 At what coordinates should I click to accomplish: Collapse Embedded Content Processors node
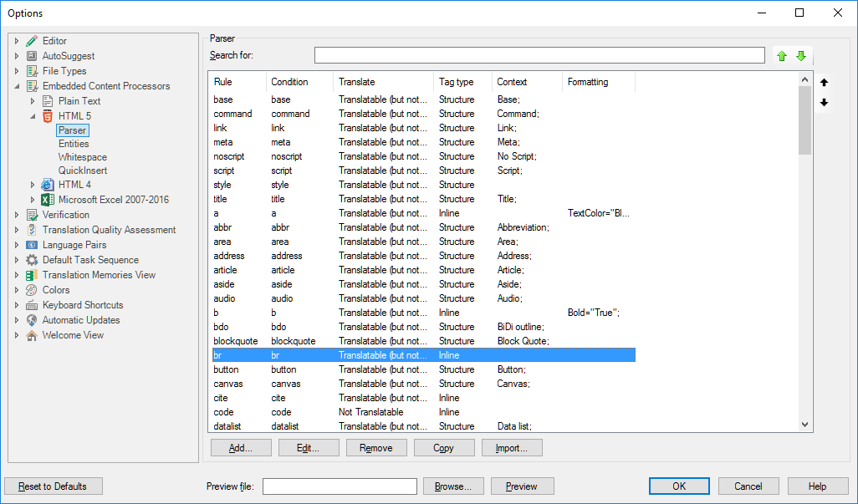(17, 86)
